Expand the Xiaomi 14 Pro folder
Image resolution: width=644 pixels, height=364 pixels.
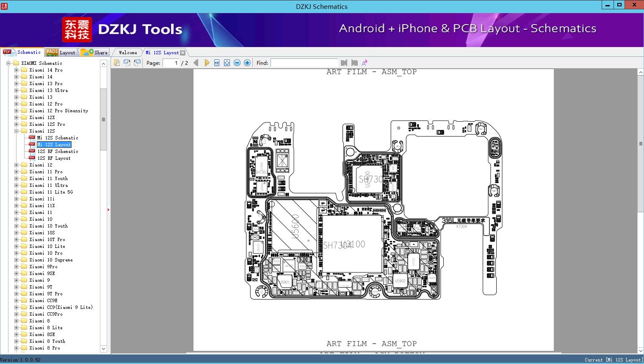point(17,70)
